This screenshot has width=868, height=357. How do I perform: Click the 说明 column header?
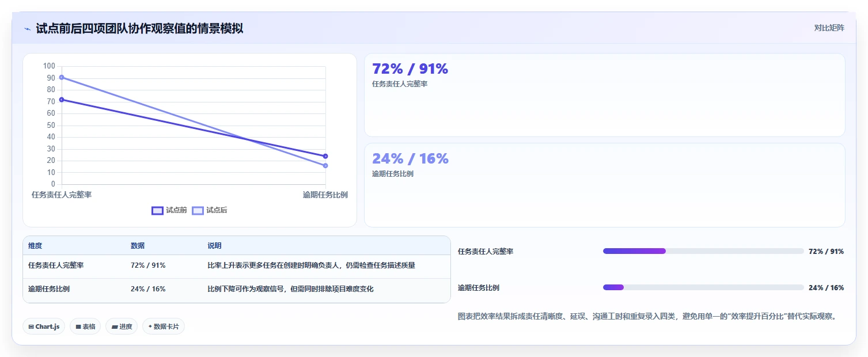click(214, 246)
